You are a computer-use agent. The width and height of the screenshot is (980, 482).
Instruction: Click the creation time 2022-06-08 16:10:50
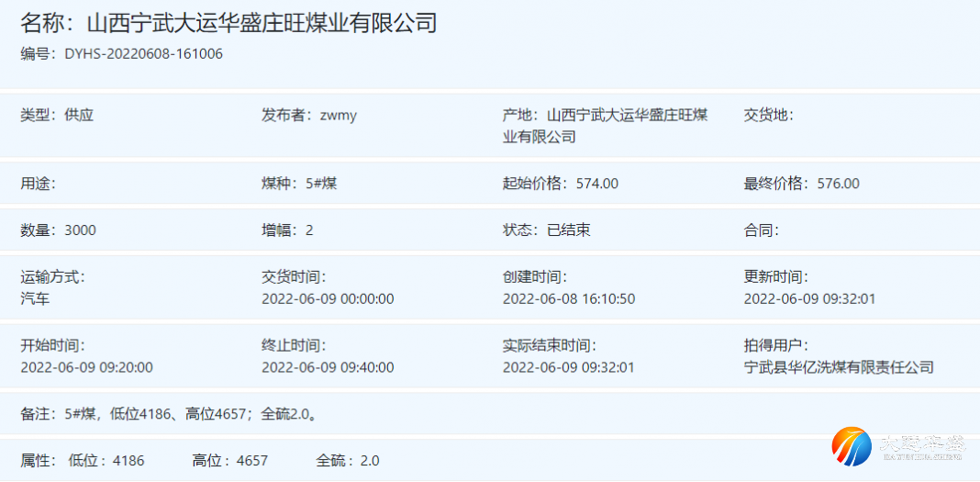click(569, 298)
